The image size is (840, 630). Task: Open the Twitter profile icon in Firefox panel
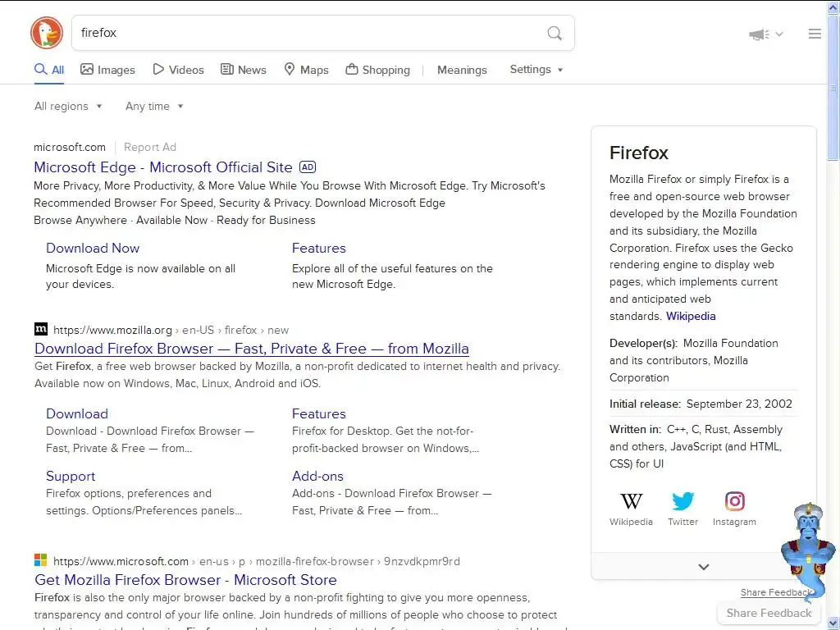682,501
